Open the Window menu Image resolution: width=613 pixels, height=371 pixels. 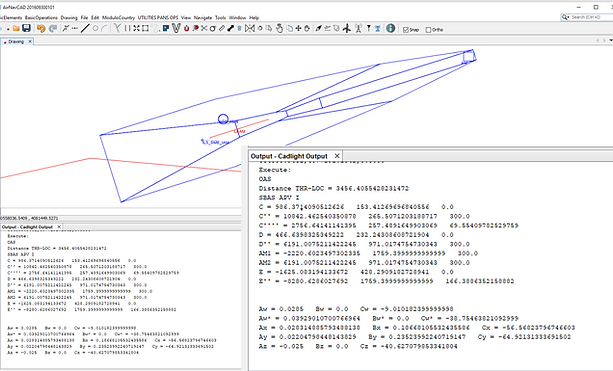(237, 18)
